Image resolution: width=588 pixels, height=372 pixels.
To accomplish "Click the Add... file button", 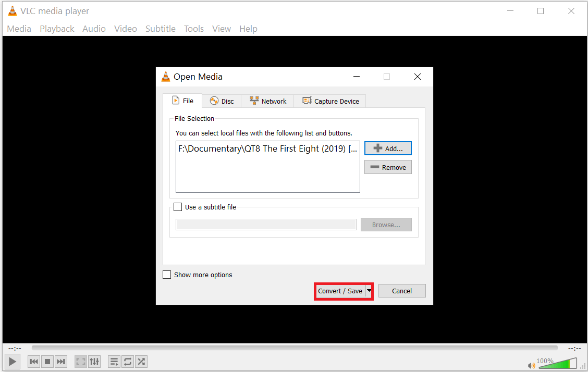I will 388,148.
